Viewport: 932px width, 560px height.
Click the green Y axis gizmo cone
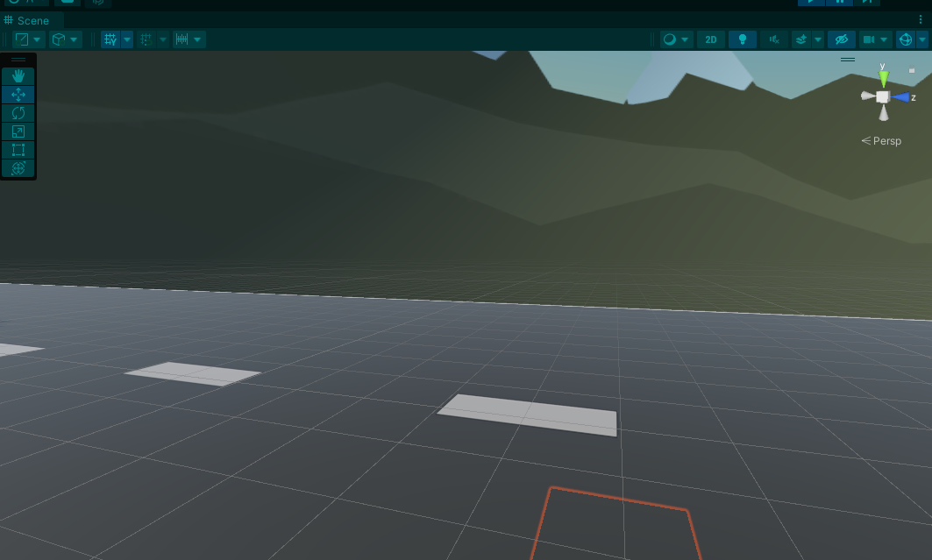pos(883,78)
